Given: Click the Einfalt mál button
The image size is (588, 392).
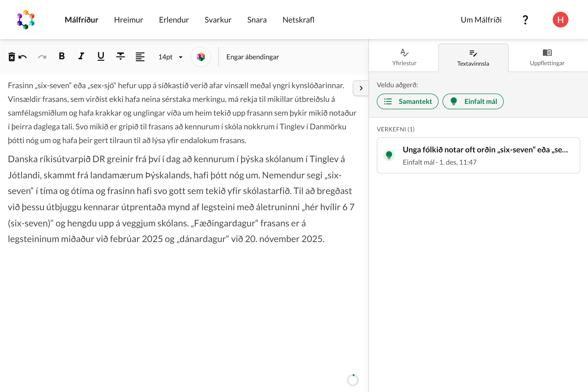Looking at the screenshot, I should tap(473, 101).
